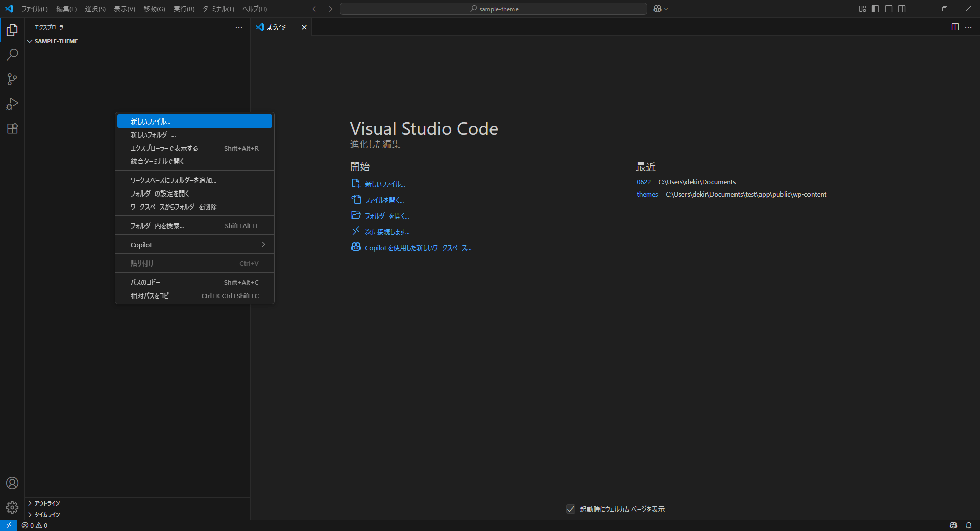980x531 pixels.
Task: Choose 統合ターミナルで開く menu entry
Action: click(194, 161)
